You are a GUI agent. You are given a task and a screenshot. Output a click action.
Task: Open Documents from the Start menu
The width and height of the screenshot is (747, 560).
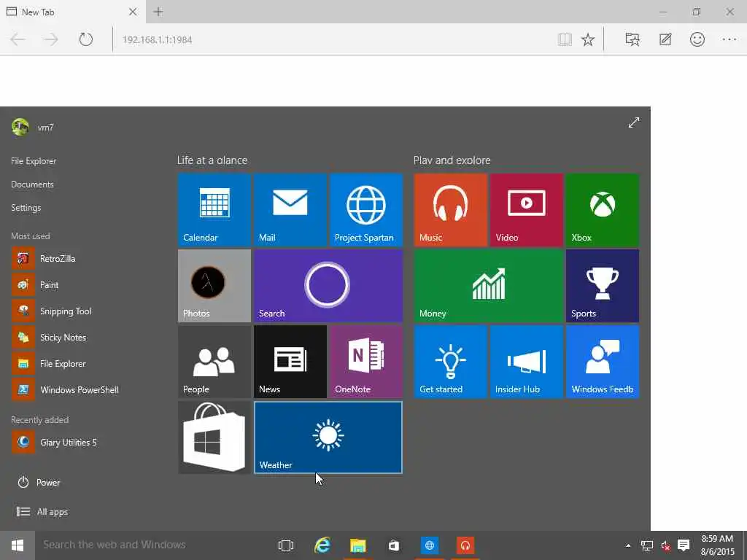(32, 184)
